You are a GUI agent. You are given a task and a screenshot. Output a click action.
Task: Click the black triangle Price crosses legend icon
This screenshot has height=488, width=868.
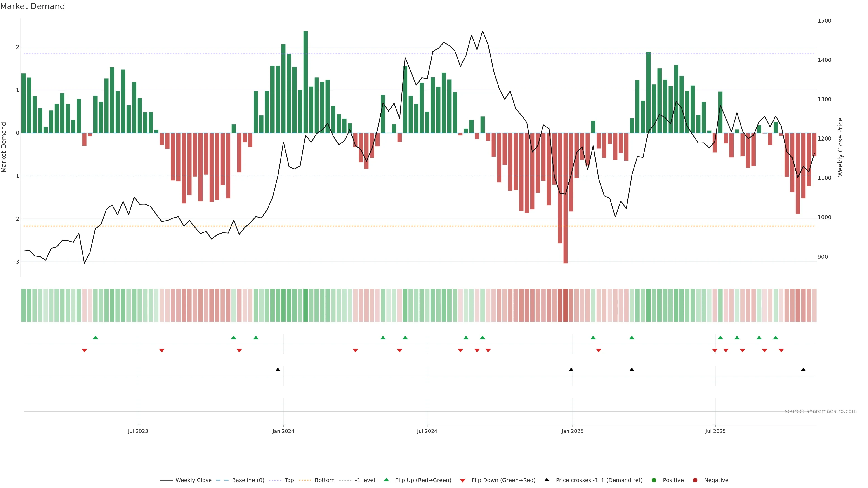(547, 480)
